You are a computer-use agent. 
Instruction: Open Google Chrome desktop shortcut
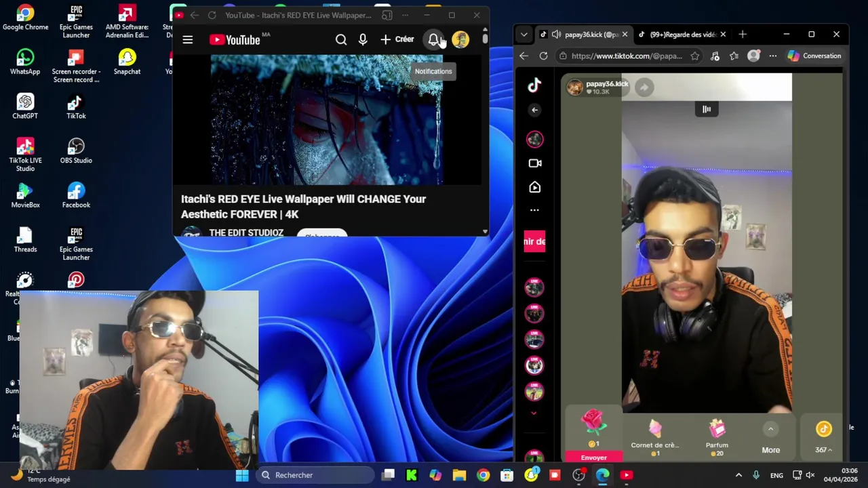coord(25,18)
